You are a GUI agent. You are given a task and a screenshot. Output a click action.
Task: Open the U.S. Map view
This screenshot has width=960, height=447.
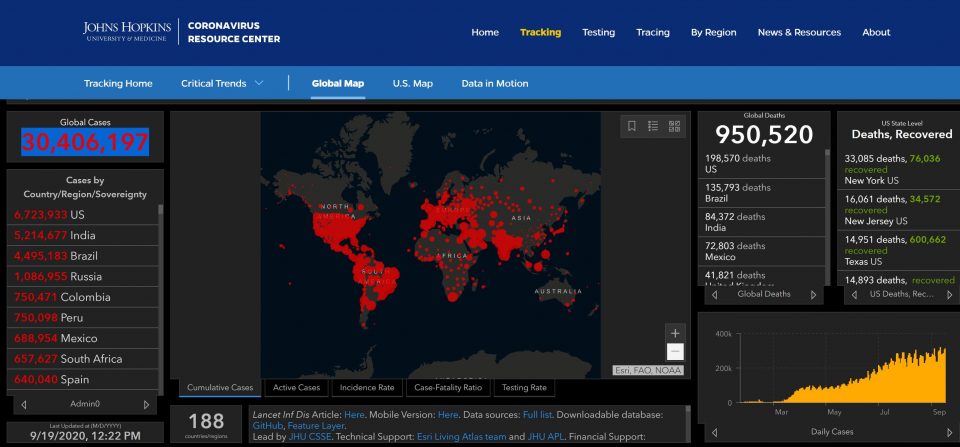(x=413, y=83)
